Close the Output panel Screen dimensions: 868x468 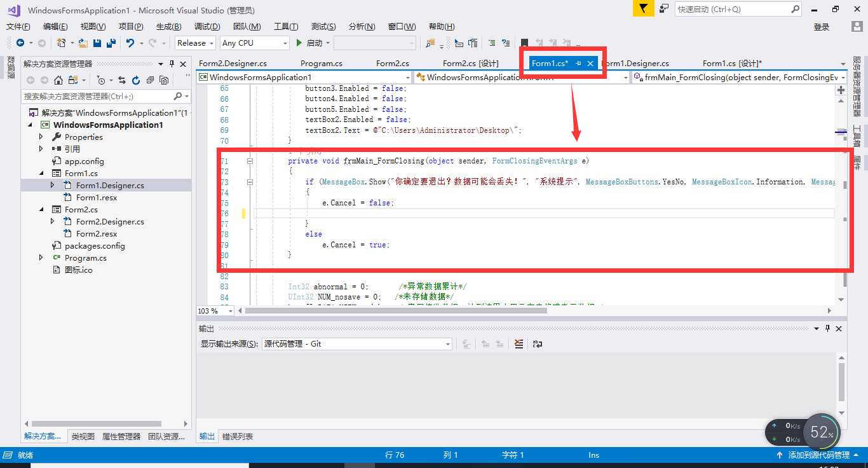(839, 328)
